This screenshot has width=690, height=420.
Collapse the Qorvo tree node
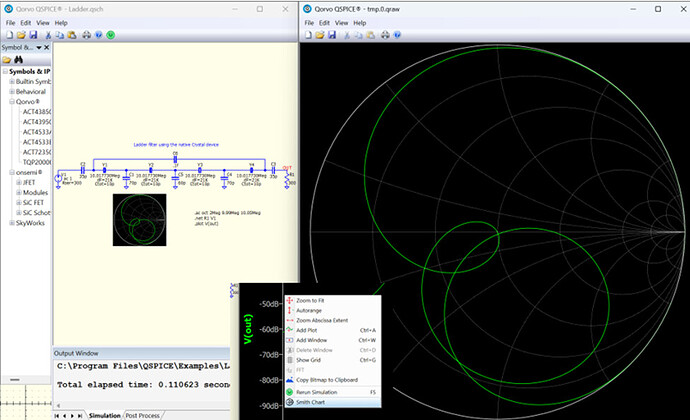pyautogui.click(x=12, y=102)
